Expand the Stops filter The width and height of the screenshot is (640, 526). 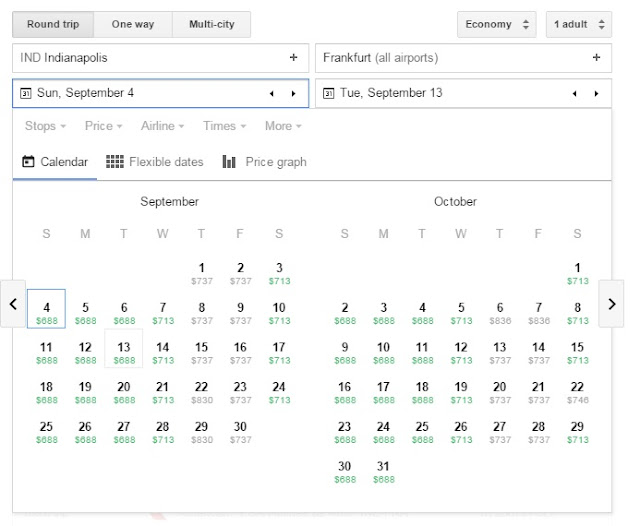(45, 126)
